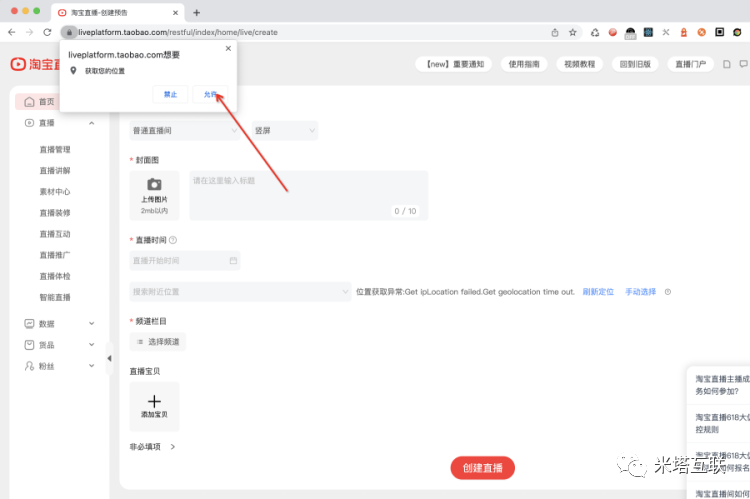Collapse sidebar with left triangle handle
The height and width of the screenshot is (499, 750).
coord(110,358)
